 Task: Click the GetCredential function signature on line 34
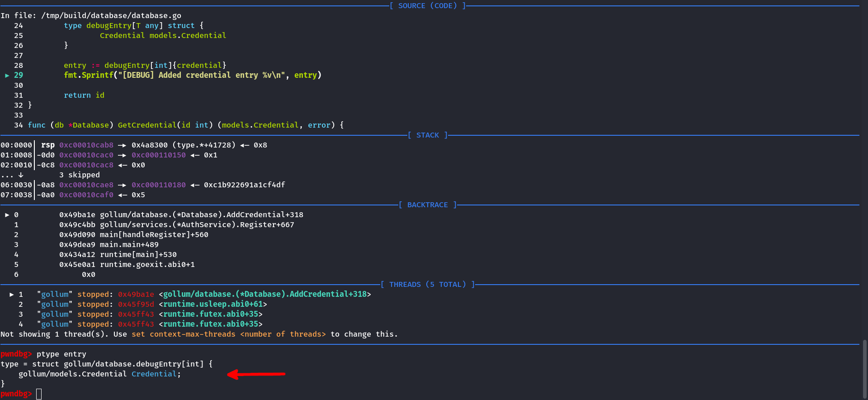click(x=186, y=125)
